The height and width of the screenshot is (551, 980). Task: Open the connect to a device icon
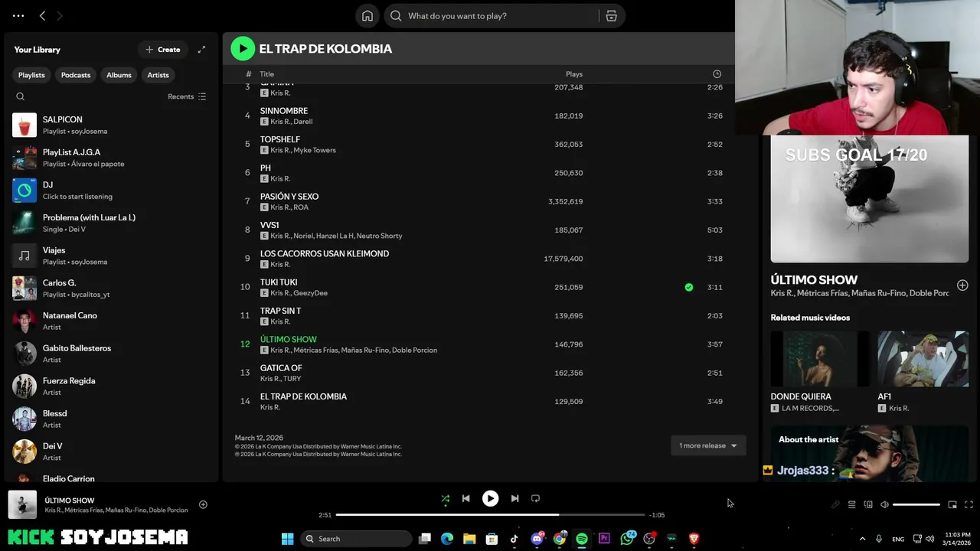point(868,505)
